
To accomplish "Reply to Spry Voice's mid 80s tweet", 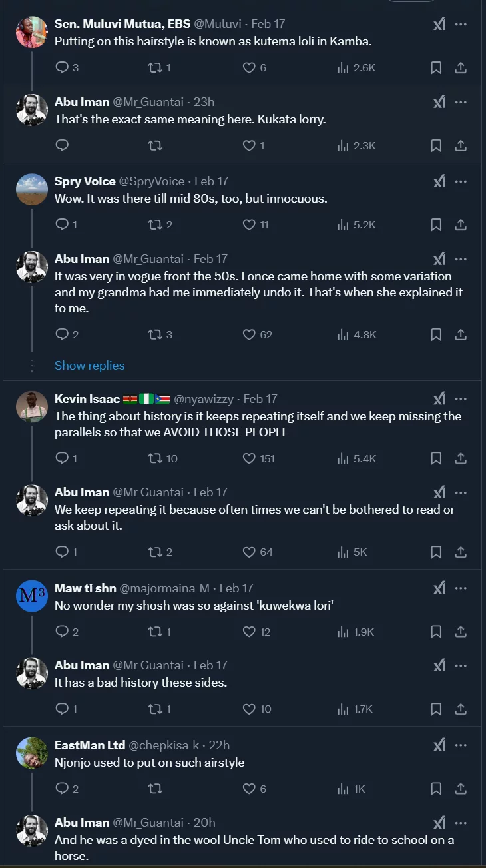I will (x=62, y=225).
